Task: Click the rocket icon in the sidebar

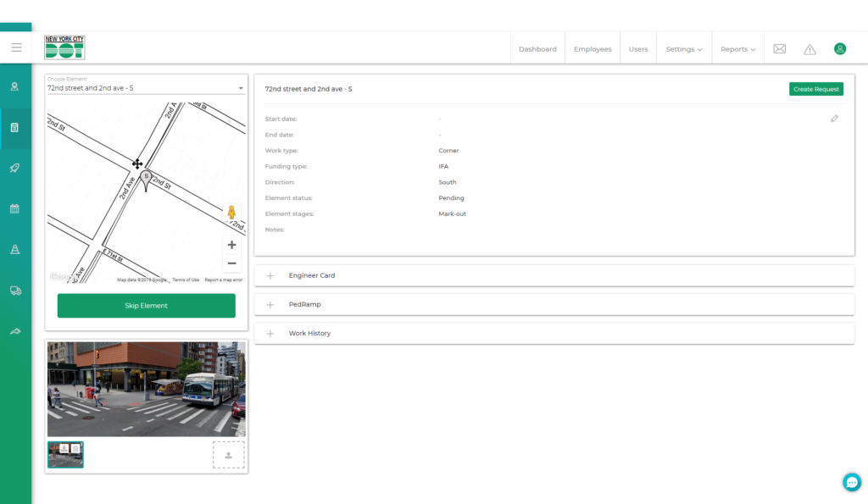Action: tap(15, 168)
